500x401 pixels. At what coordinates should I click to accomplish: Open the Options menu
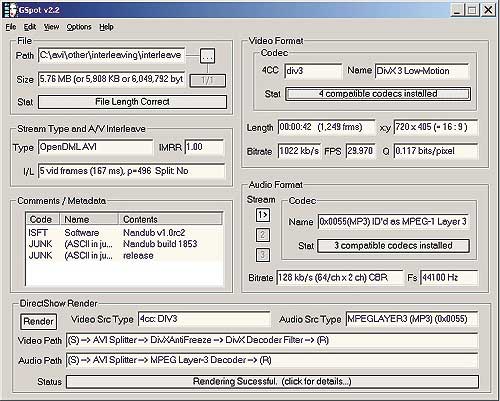(x=79, y=27)
